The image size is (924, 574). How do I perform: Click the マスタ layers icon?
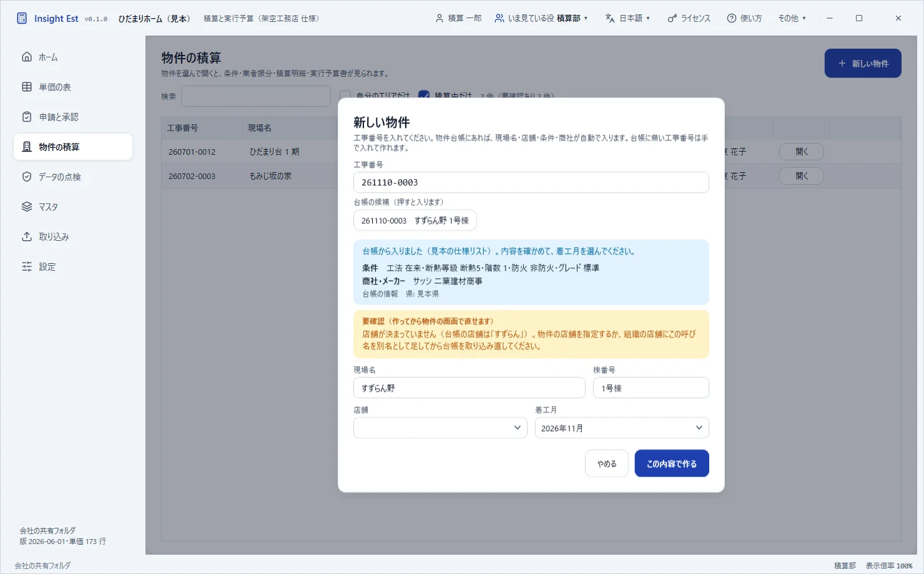[x=27, y=207]
